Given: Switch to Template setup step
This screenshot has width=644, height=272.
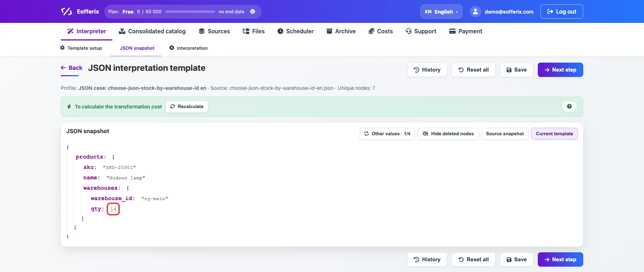Looking at the screenshot, I should (x=81, y=48).
